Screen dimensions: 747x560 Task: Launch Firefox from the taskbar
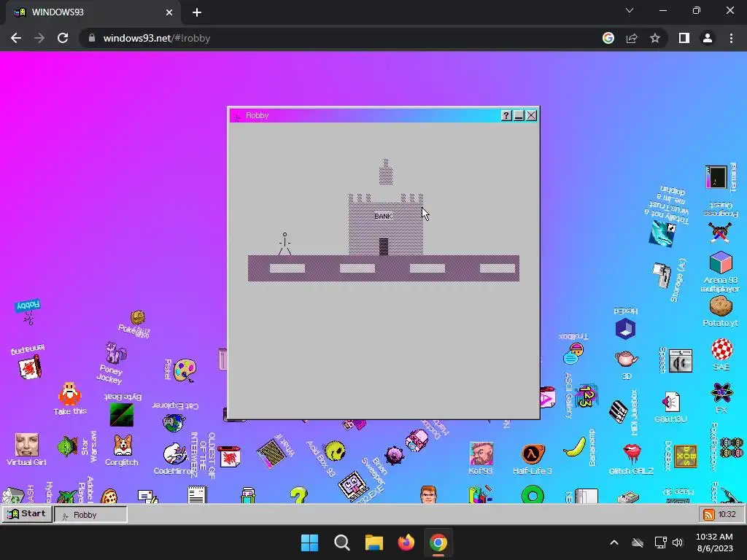coord(406,542)
